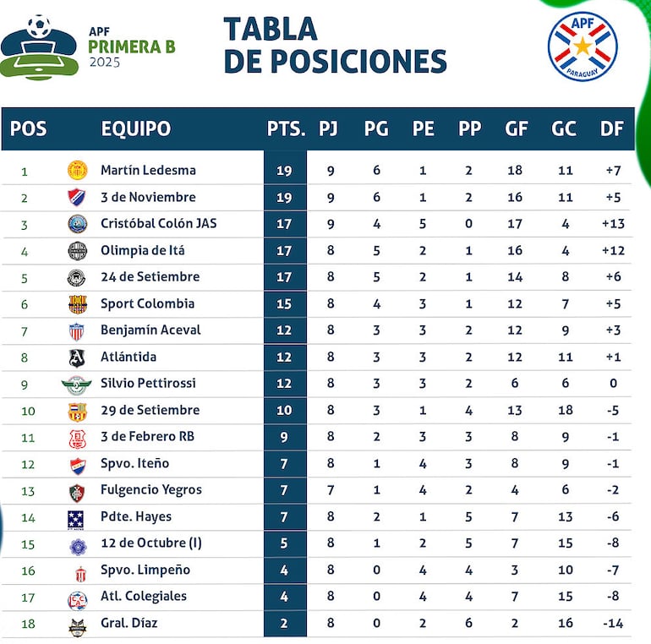Click the APF Paraguay crest
Image resolution: width=651 pixels, height=644 pixels.
pos(583,46)
